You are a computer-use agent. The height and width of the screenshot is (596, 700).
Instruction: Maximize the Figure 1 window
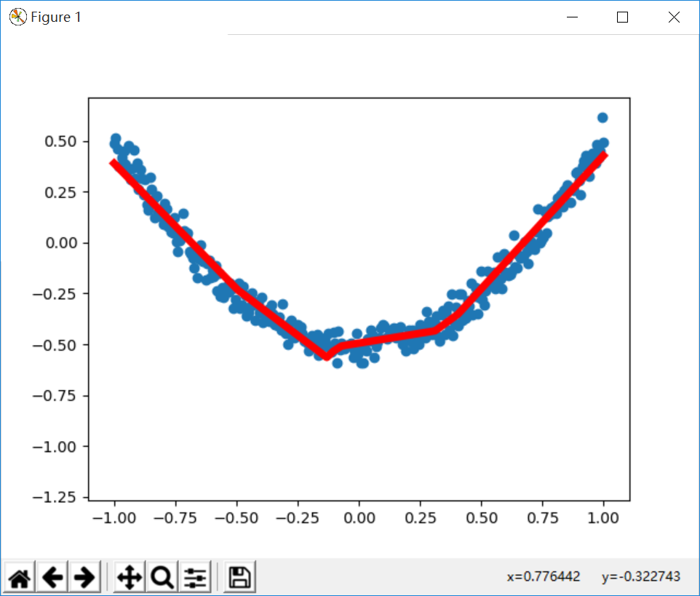coord(622,17)
